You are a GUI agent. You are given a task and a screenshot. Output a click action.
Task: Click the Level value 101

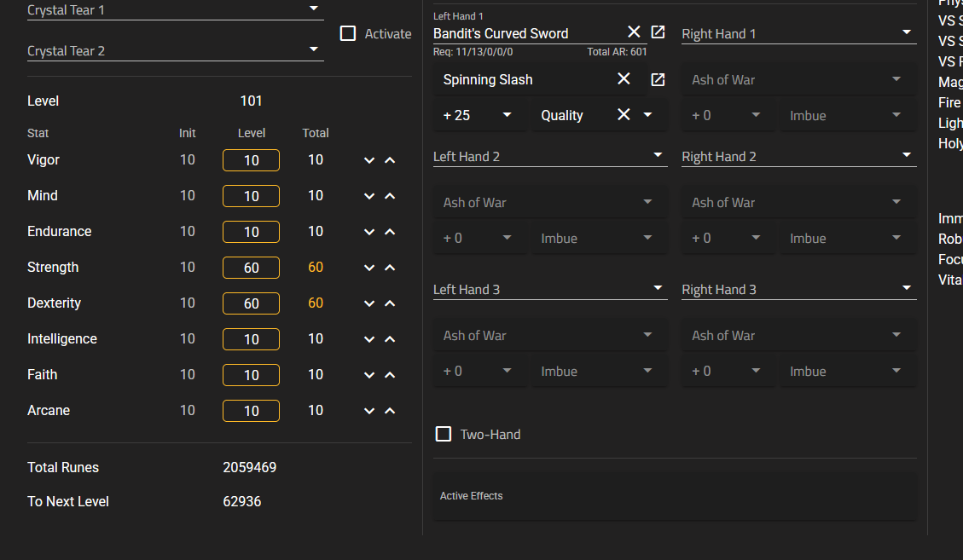[251, 101]
